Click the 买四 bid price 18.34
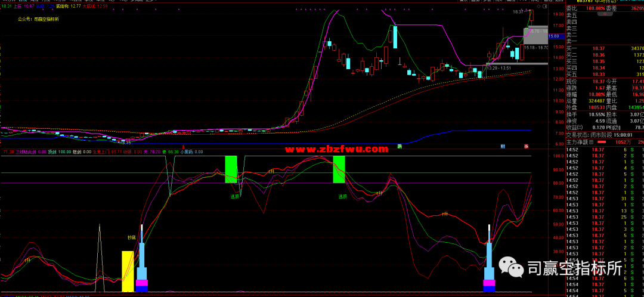 (x=597, y=68)
